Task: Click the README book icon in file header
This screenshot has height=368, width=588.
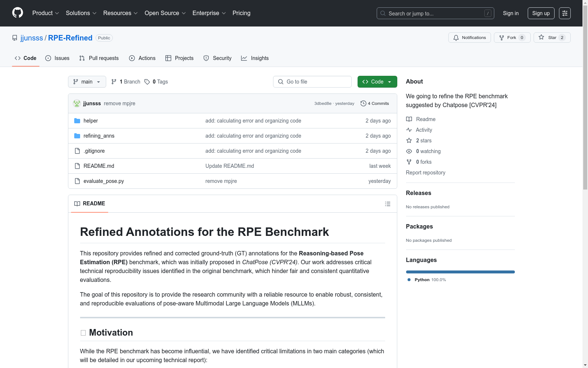Action: click(77, 204)
